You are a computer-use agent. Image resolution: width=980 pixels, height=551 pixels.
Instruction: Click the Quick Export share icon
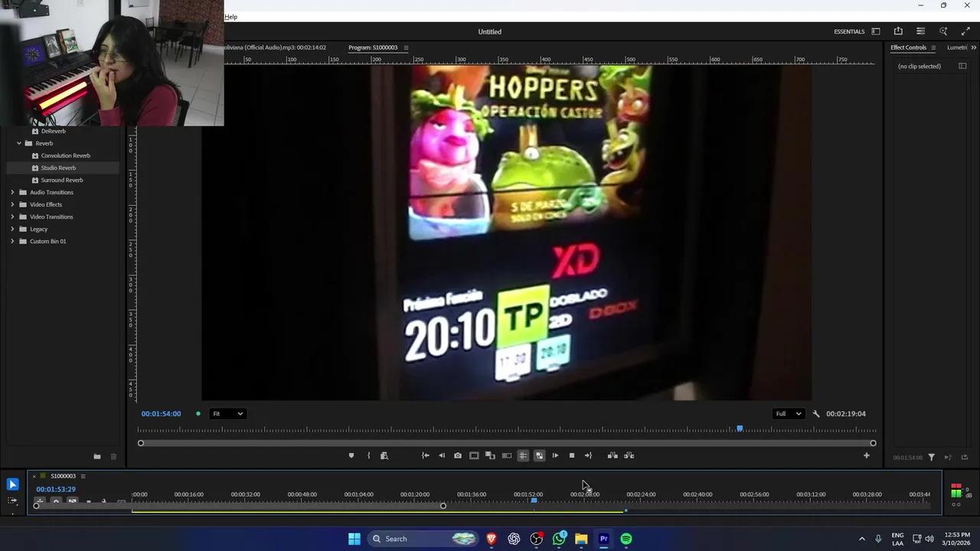pos(898,31)
